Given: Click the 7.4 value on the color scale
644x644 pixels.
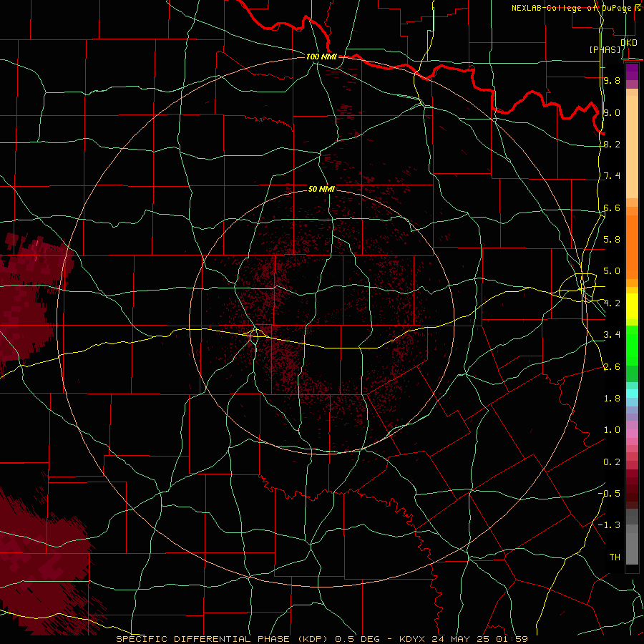Looking at the screenshot, I should pos(612,176).
